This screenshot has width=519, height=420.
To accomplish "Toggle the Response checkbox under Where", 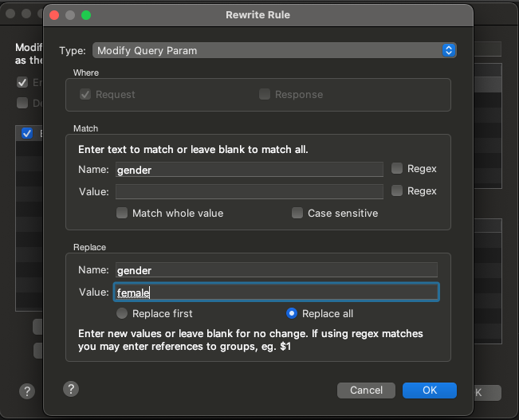I will 265,94.
